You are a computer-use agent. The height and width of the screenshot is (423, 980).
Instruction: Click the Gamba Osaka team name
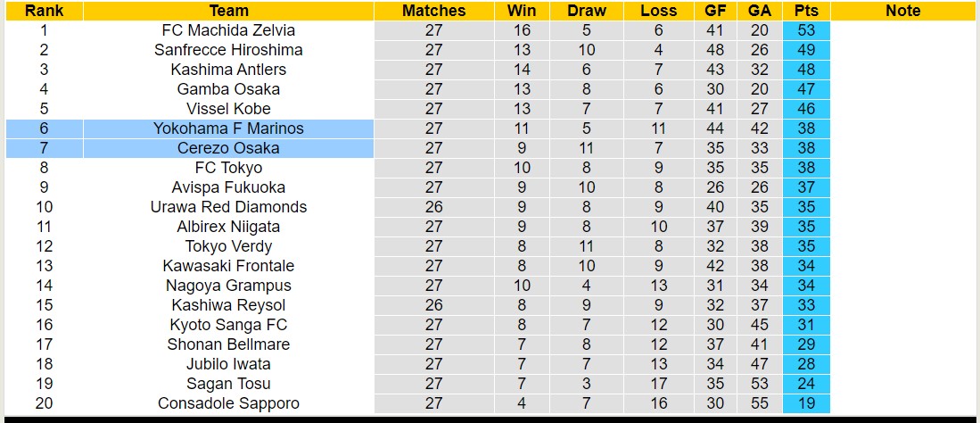tap(228, 89)
